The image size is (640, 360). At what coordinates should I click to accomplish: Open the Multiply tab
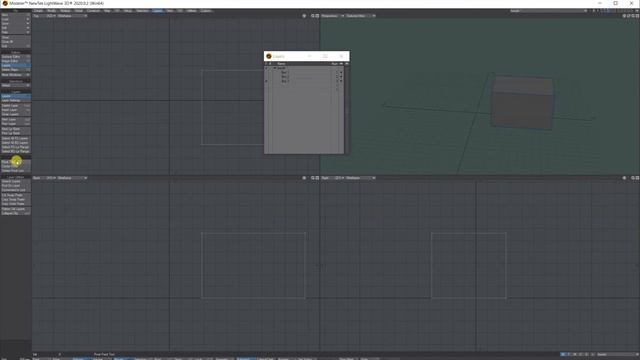pyautogui.click(x=65, y=11)
